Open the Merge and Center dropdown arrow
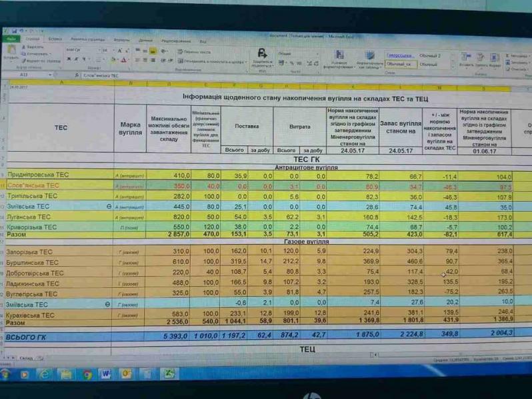The height and width of the screenshot is (399, 532). click(246, 61)
